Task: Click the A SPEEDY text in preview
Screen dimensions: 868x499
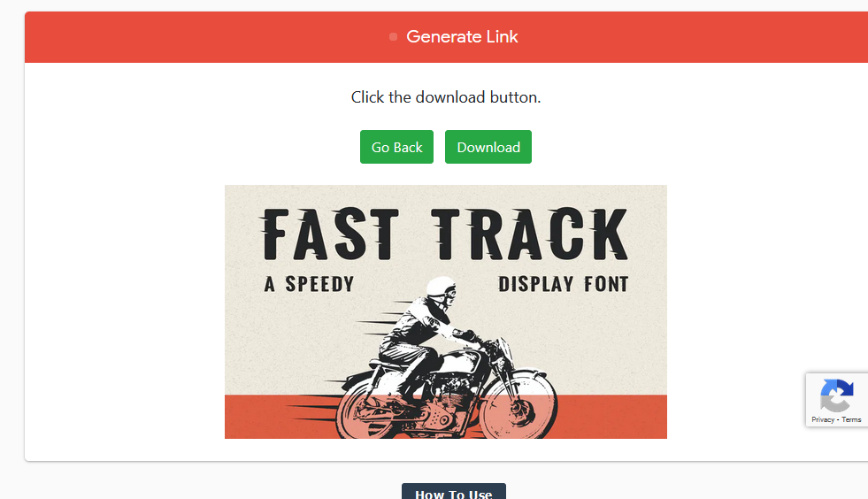Action: [x=309, y=284]
